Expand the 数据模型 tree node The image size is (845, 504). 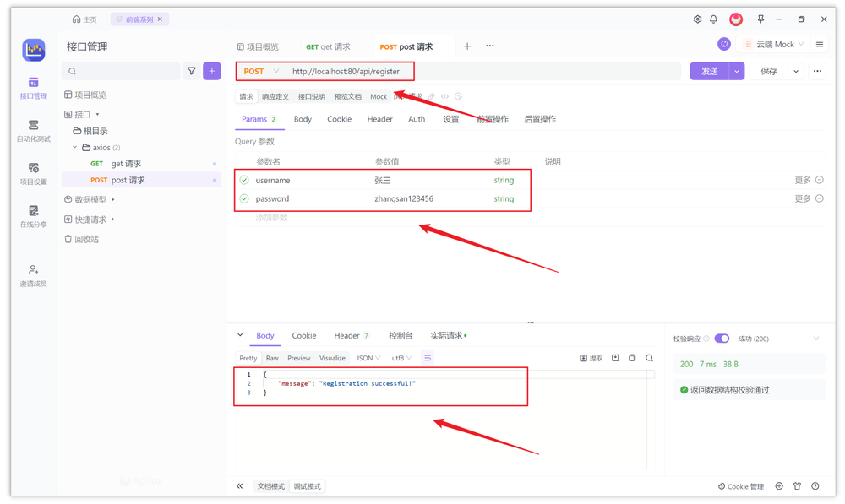point(113,199)
